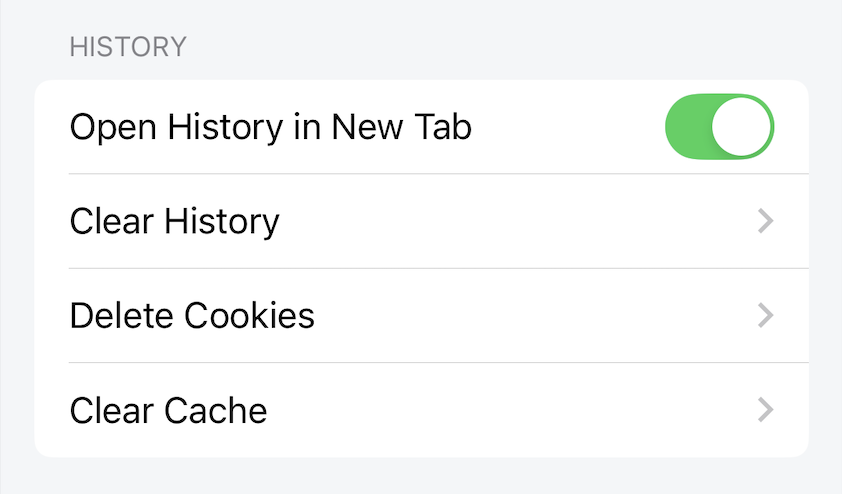Click the Open History in New Tab label
Viewport: 842px width, 494px height.
pos(270,127)
